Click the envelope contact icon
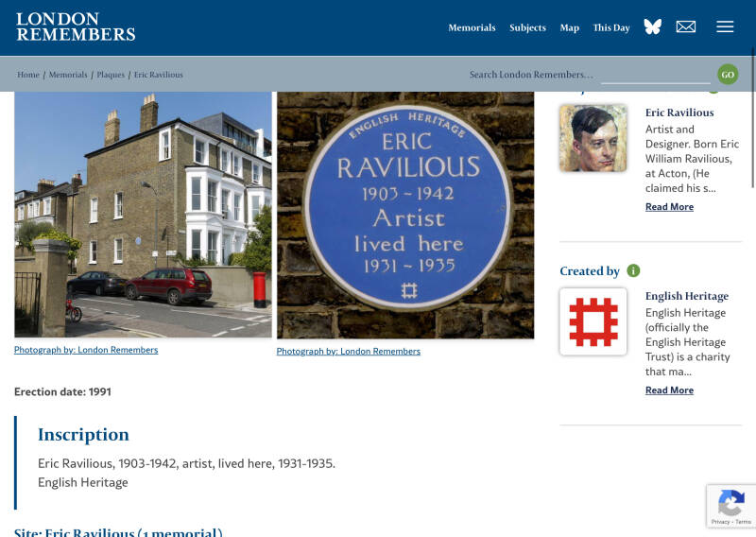Viewport: 756px width, 537px height. click(x=686, y=26)
